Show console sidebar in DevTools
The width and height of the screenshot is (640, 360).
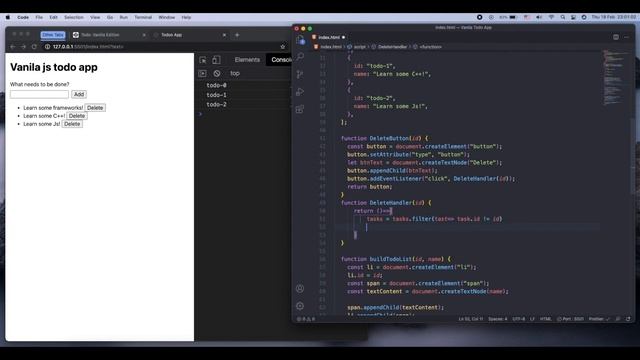(202, 73)
